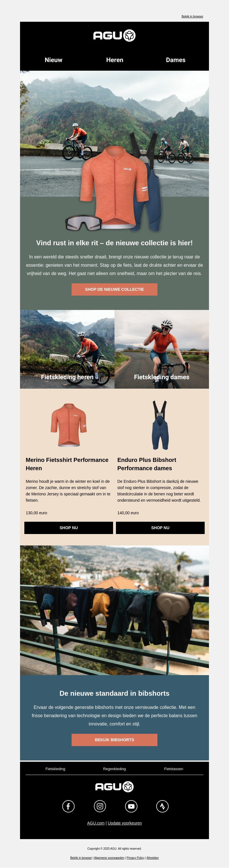Screen dimensions: 229x868
Task: Open the Fietskleding heren image tile
Action: coord(67,349)
